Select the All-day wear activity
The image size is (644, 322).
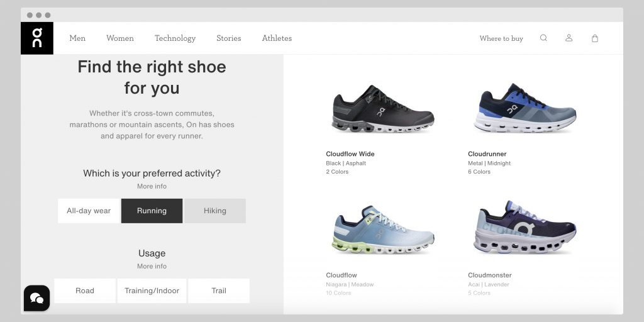coord(89,211)
